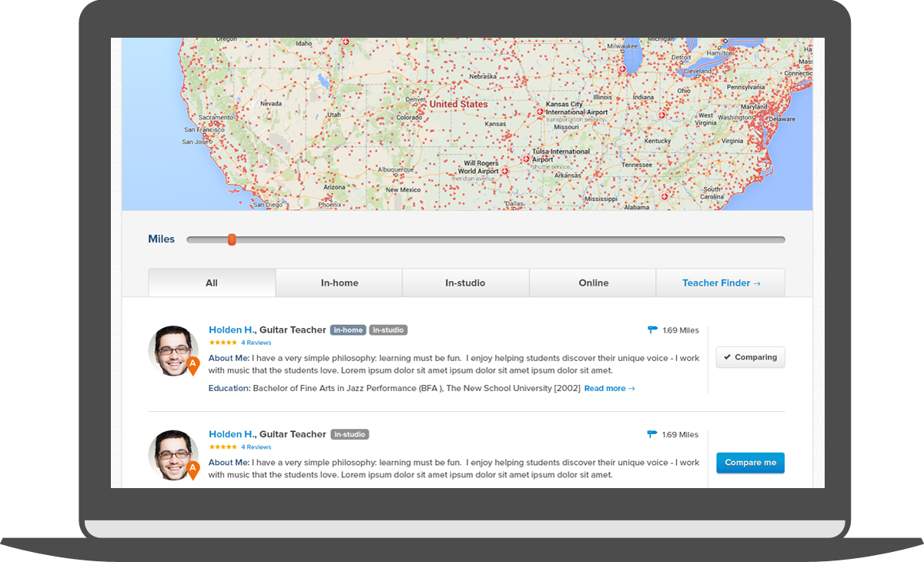Click the Kansas City International Airport map icon
Viewport: 924px width, 562px height.
pyautogui.click(x=541, y=112)
